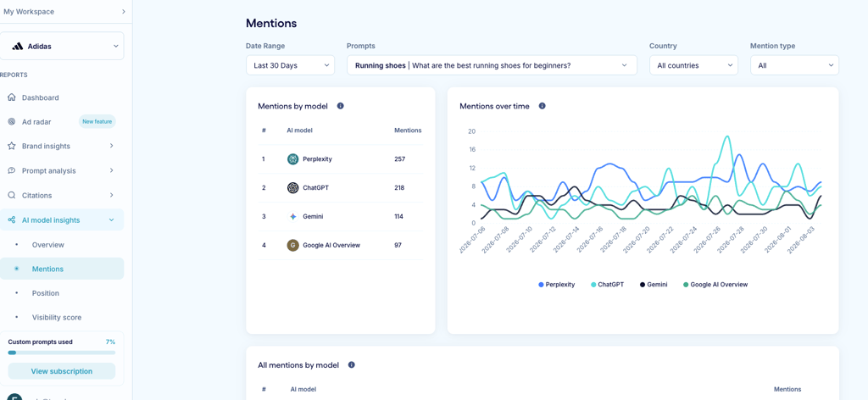
Task: Click the Mentions page heading
Action: click(271, 23)
